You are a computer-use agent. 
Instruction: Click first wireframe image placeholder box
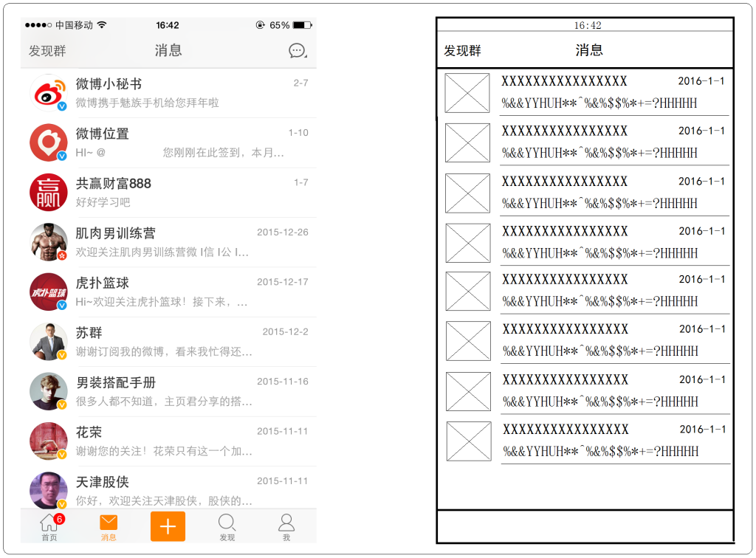467,93
